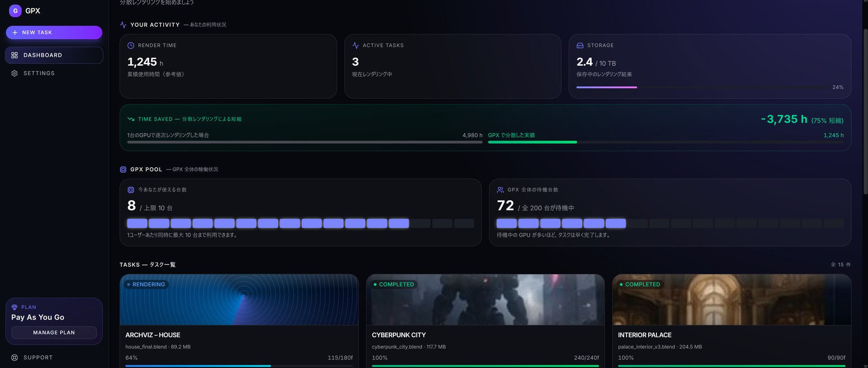
Task: Click the New Task button
Action: 54,33
